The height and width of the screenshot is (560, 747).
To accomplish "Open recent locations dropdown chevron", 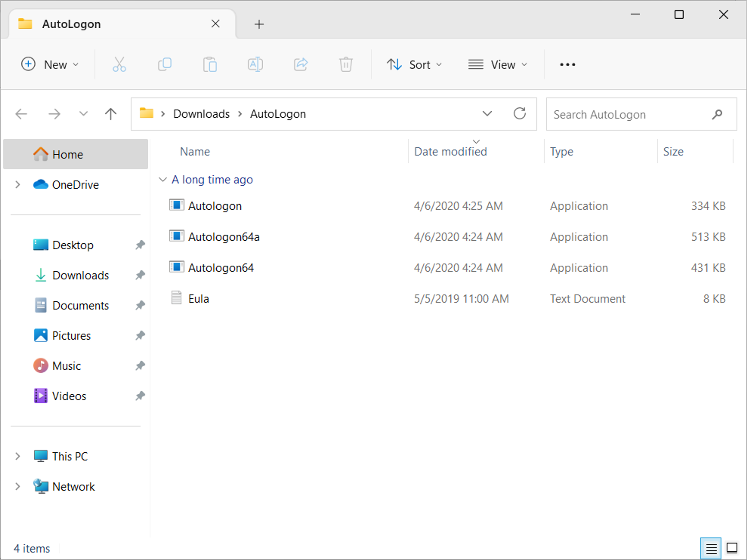I will click(x=83, y=114).
